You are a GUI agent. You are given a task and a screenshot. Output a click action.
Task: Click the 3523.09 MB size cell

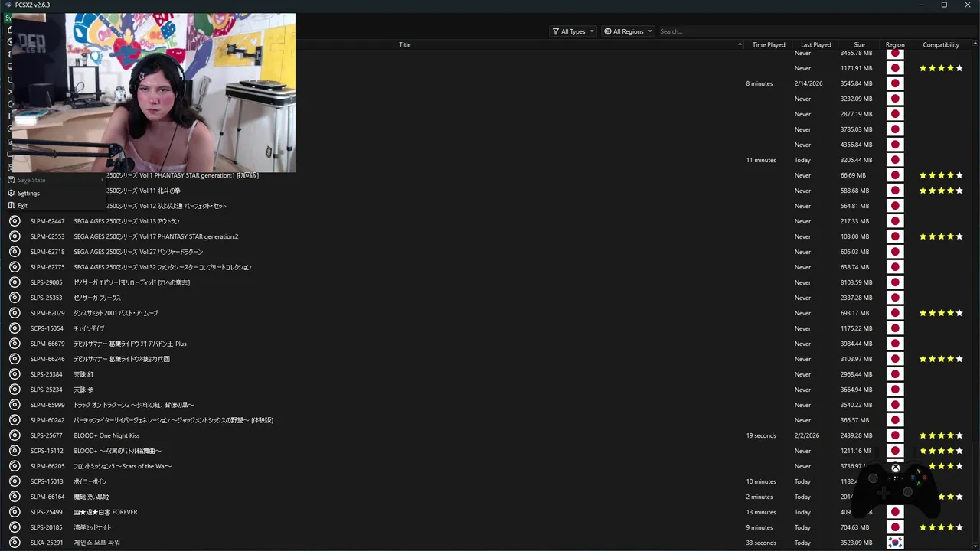click(x=856, y=543)
